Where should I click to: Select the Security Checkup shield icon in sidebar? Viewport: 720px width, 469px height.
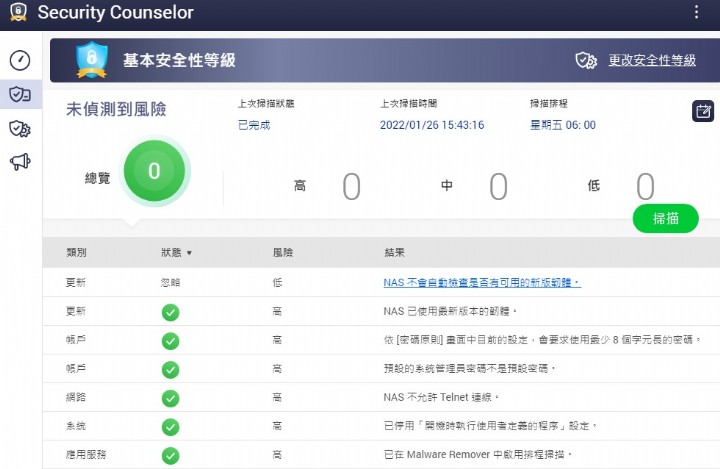click(x=20, y=94)
